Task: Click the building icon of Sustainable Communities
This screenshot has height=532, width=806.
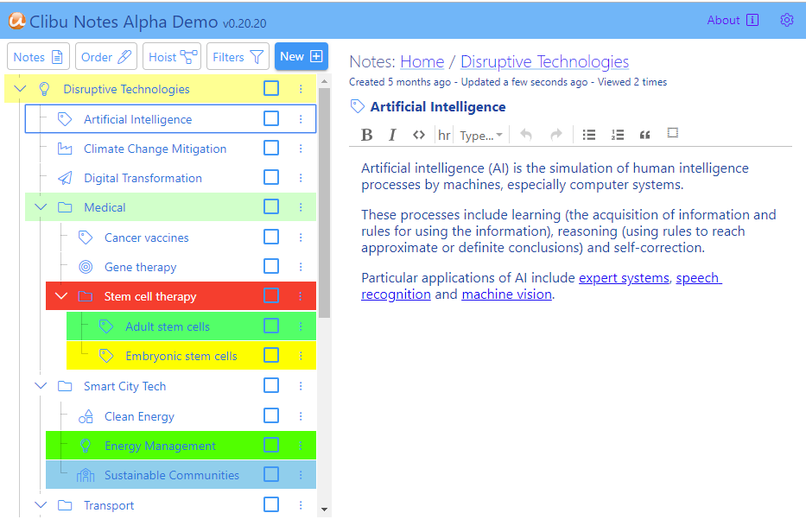Action: point(86,476)
